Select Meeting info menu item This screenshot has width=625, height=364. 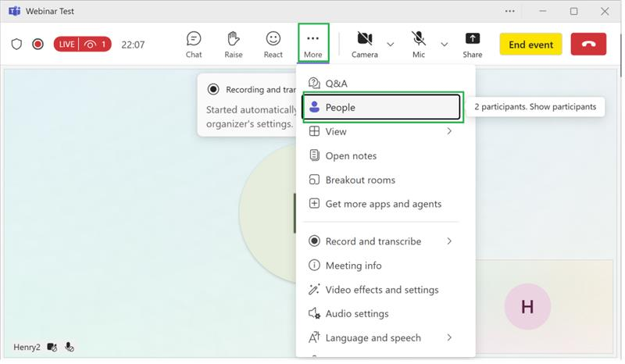(381, 266)
